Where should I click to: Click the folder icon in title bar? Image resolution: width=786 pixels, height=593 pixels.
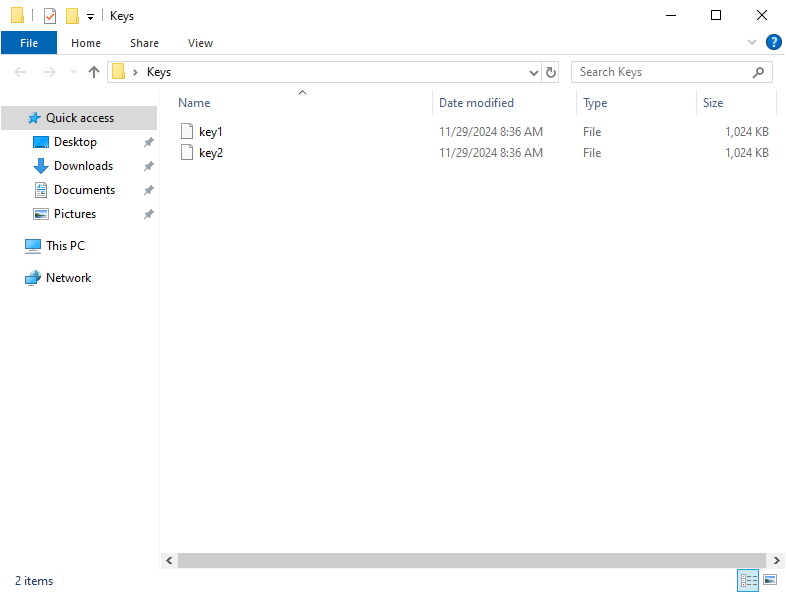tap(18, 16)
